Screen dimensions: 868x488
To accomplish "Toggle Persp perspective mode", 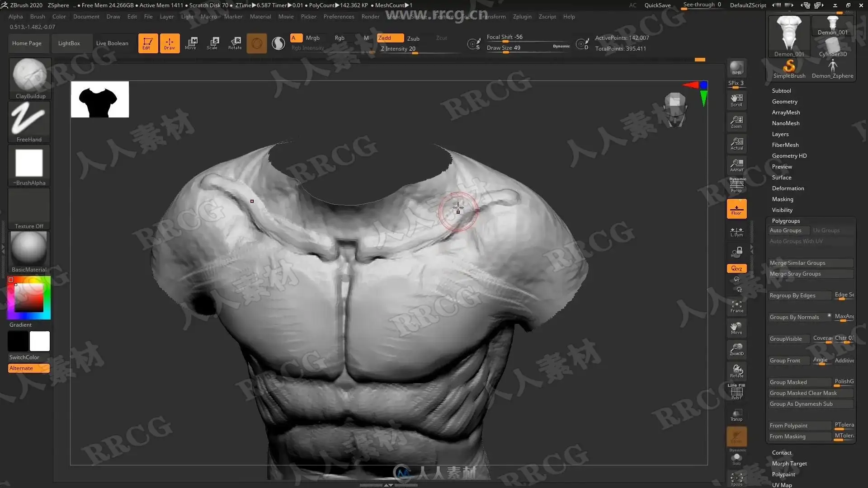I will pyautogui.click(x=736, y=186).
